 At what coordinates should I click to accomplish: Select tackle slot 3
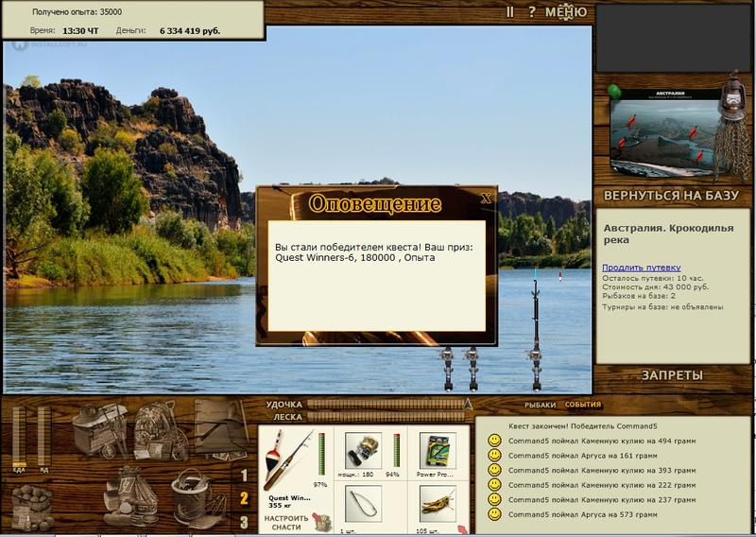pos(244,522)
